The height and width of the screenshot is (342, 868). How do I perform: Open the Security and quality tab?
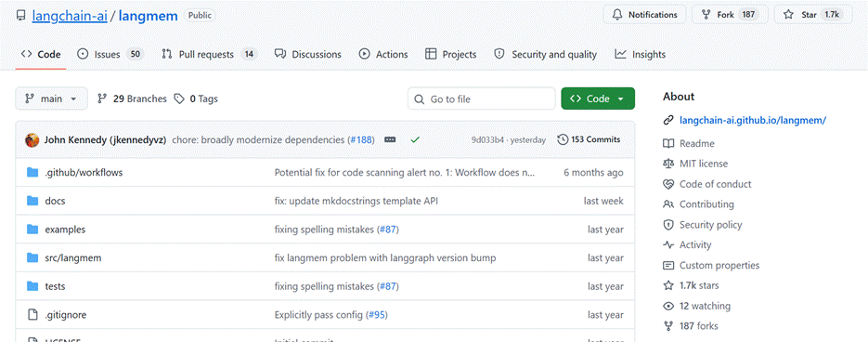(545, 54)
